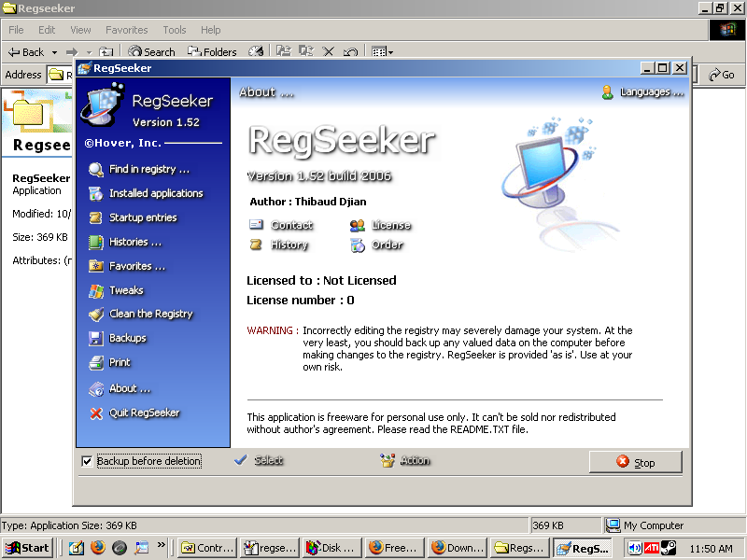
Task: Select Clean the Registry option
Action: click(150, 315)
